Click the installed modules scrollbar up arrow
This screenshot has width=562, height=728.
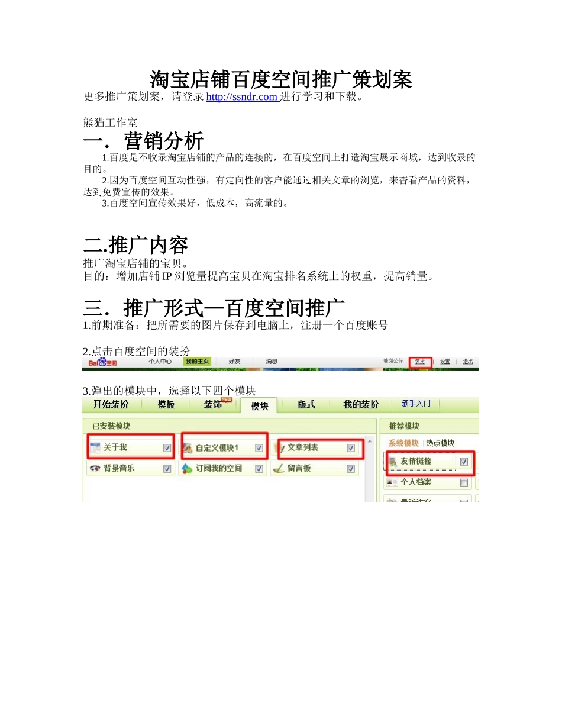[370, 441]
